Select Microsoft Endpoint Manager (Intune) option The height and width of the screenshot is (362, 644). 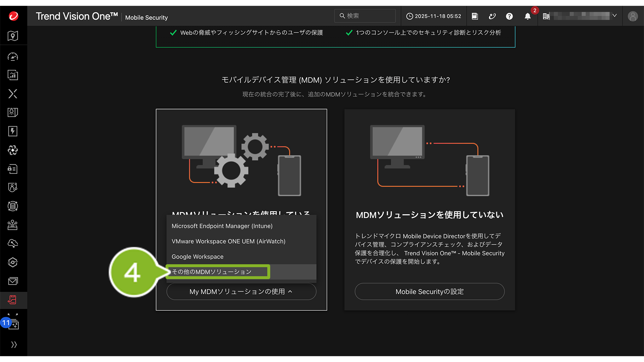(222, 226)
